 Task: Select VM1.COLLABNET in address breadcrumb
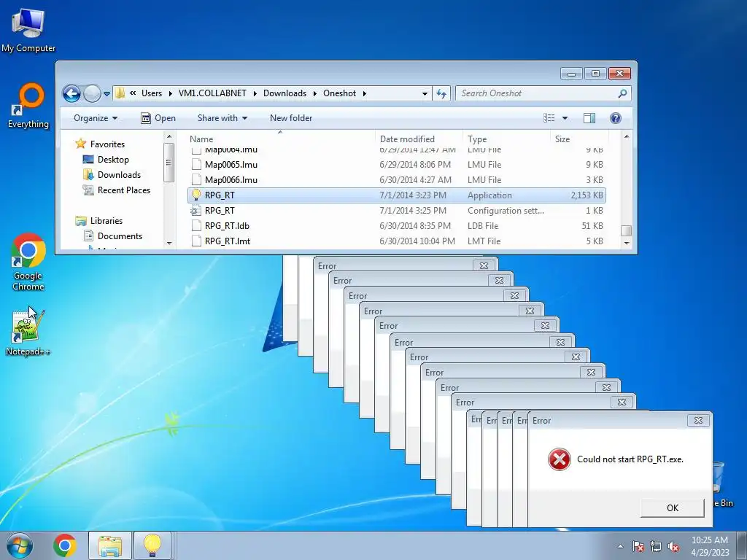[212, 93]
